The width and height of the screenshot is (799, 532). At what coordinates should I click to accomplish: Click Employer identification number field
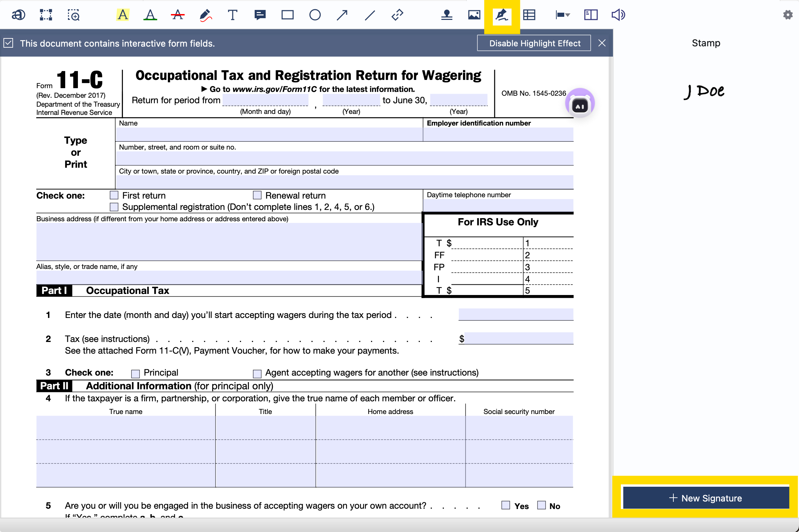[498, 134]
